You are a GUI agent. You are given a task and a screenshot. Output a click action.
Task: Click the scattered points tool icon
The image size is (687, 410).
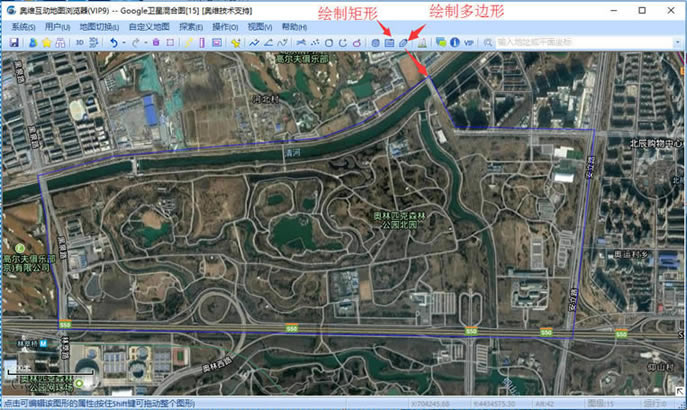coord(315,42)
